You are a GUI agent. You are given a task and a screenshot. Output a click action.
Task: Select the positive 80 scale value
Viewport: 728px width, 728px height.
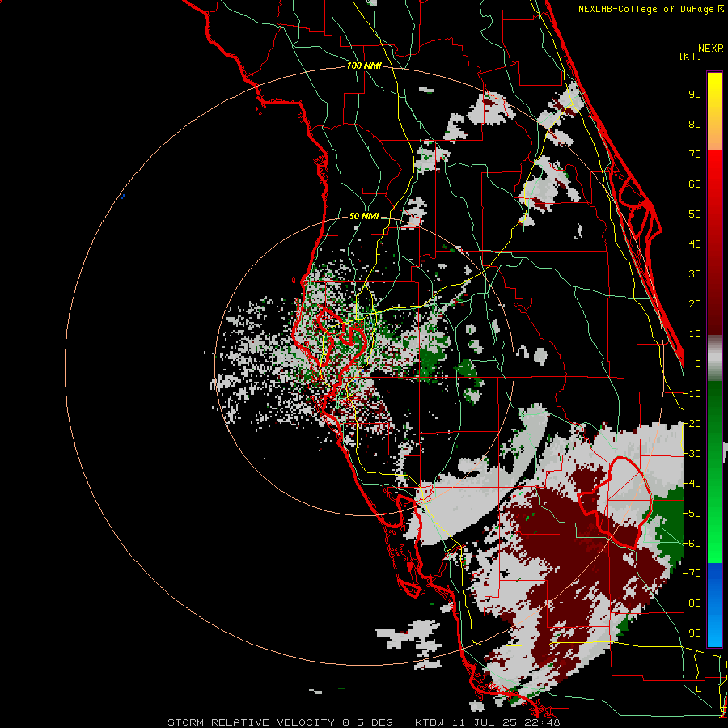(x=695, y=124)
